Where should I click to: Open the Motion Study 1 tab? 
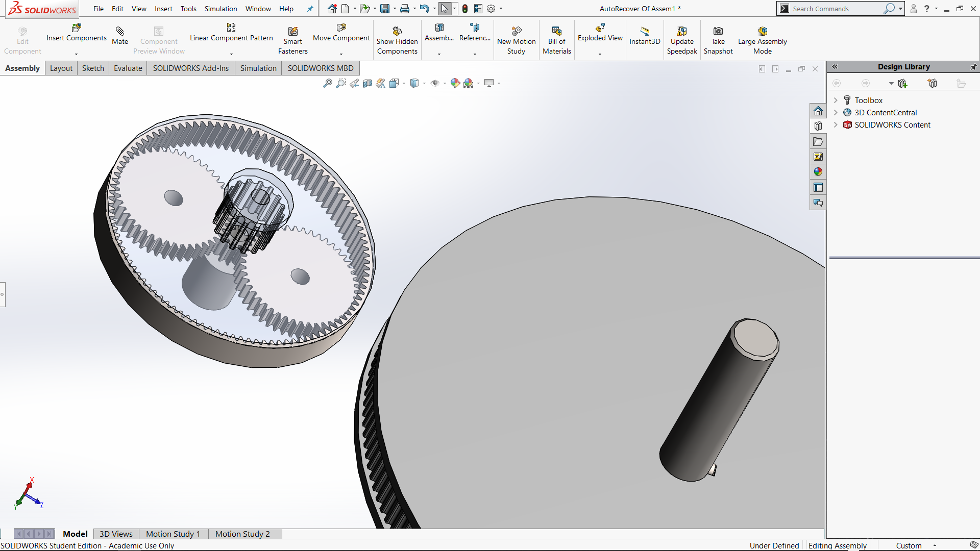[173, 534]
